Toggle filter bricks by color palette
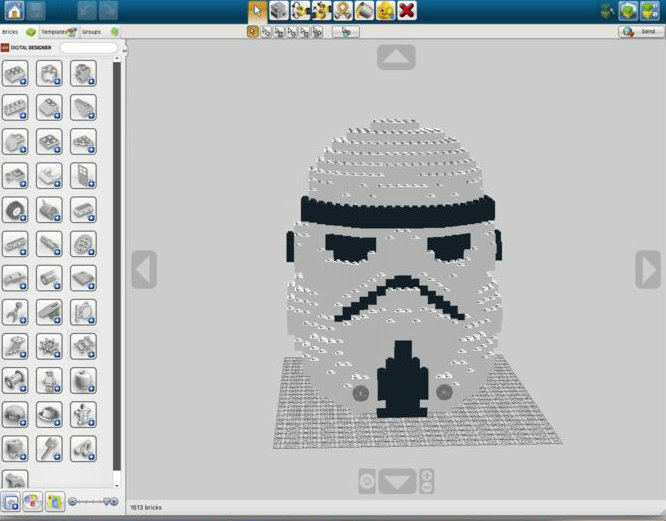Image resolution: width=666 pixels, height=521 pixels. tap(33, 501)
